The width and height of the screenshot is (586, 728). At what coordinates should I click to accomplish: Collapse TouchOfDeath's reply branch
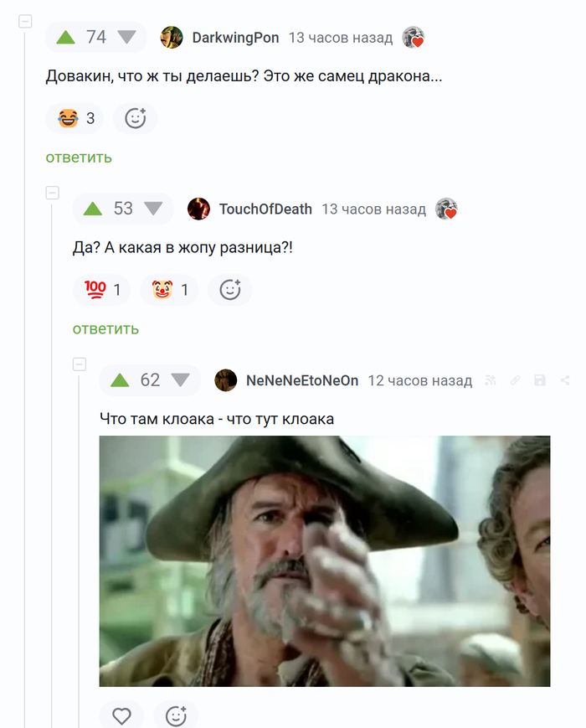click(x=53, y=193)
